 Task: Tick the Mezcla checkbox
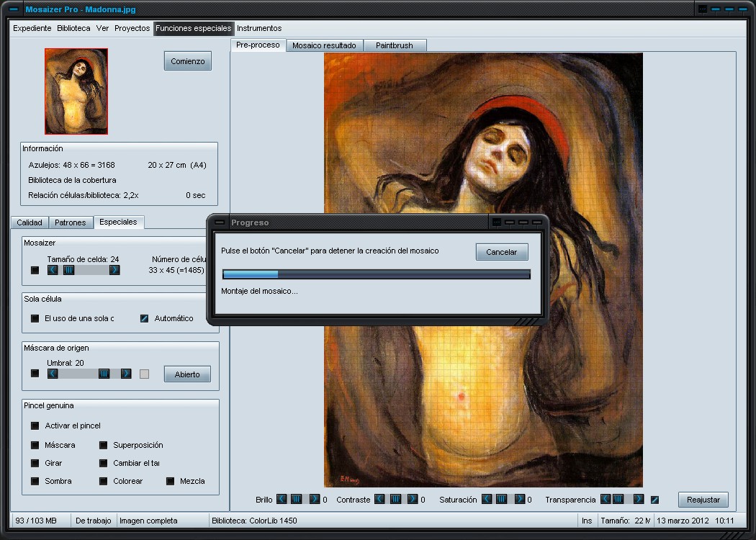[170, 481]
